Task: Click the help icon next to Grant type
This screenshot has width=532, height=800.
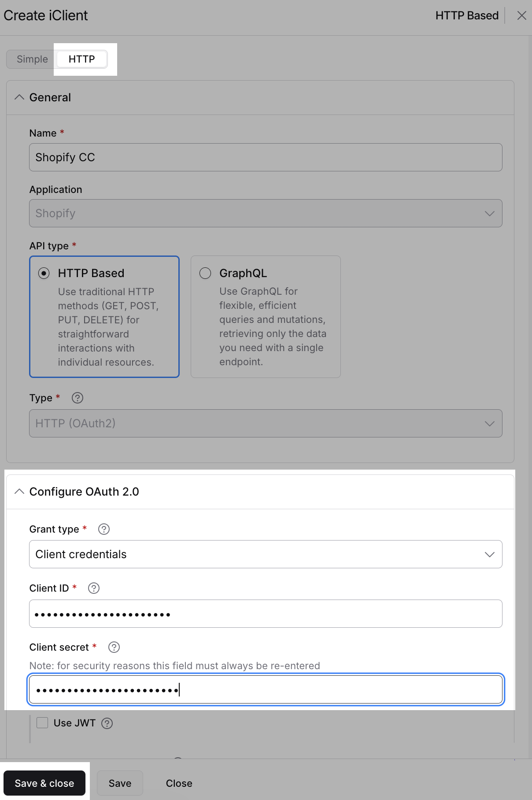Action: (x=104, y=529)
